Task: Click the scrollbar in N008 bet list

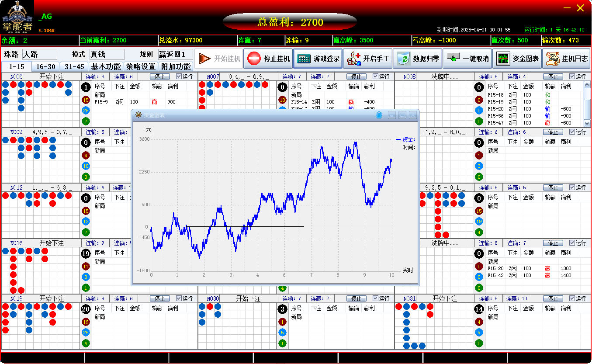Action: coord(587,105)
